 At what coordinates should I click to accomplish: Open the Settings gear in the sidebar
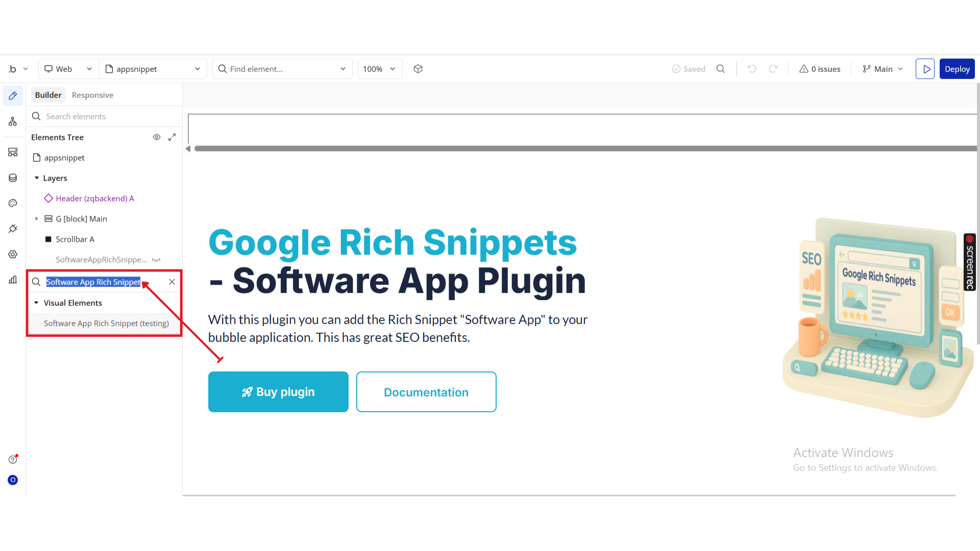(13, 254)
